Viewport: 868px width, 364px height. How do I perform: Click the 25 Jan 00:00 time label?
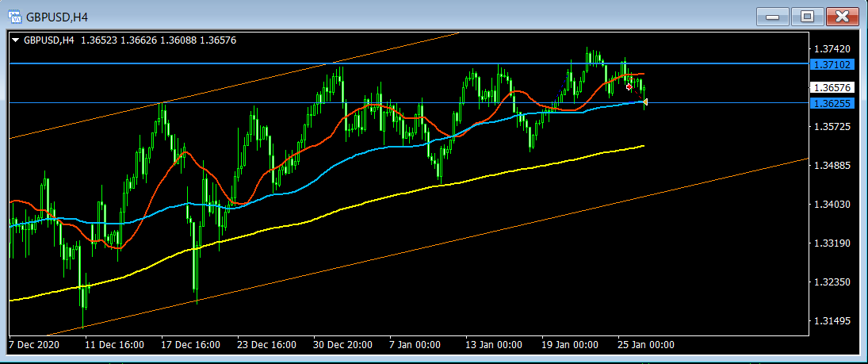647,345
